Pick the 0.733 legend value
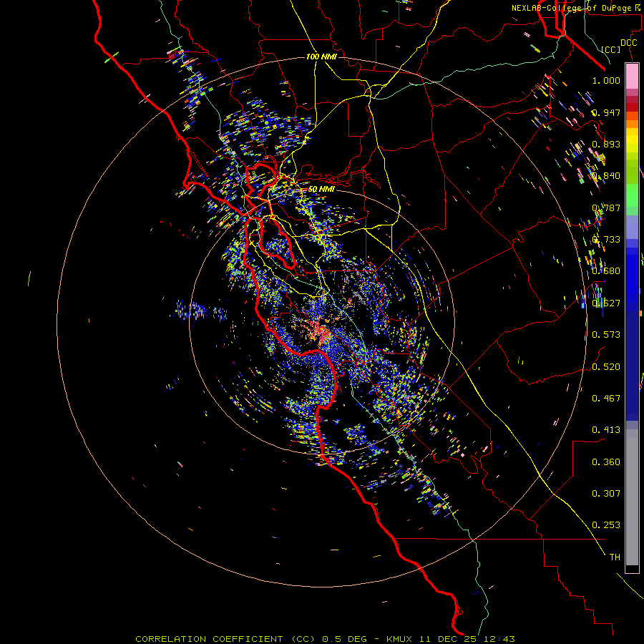Viewport: 644px width, 644px height. (606, 239)
